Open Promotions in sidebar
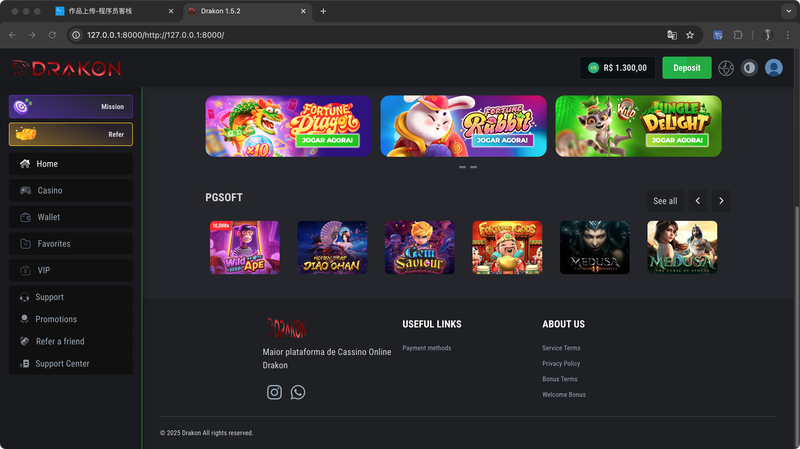The height and width of the screenshot is (449, 800). 71,319
